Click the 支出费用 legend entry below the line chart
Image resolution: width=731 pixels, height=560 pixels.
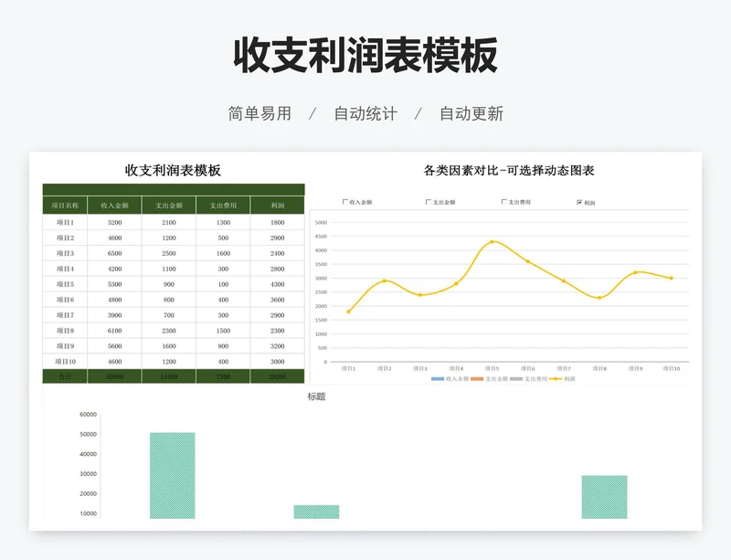[x=529, y=379]
